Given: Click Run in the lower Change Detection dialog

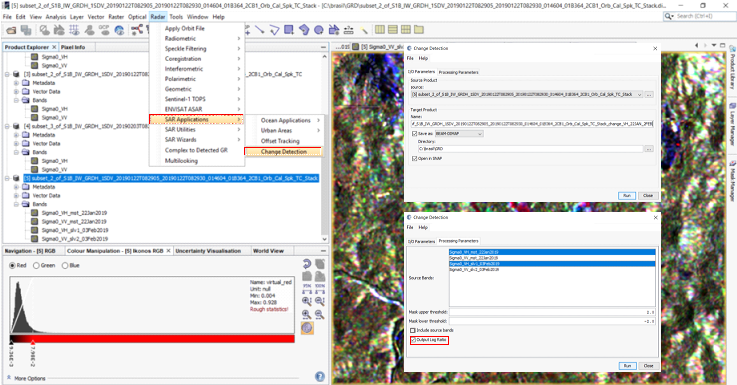Looking at the screenshot, I should (x=627, y=366).
